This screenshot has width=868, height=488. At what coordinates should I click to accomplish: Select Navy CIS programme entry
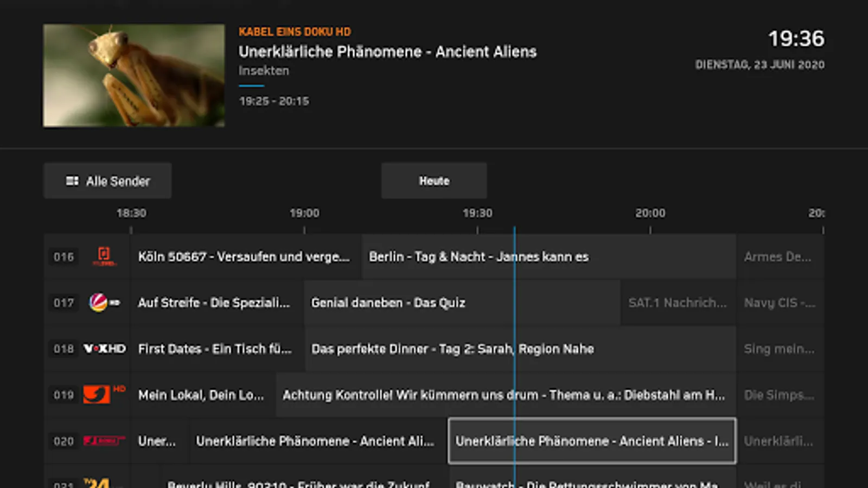coord(781,303)
